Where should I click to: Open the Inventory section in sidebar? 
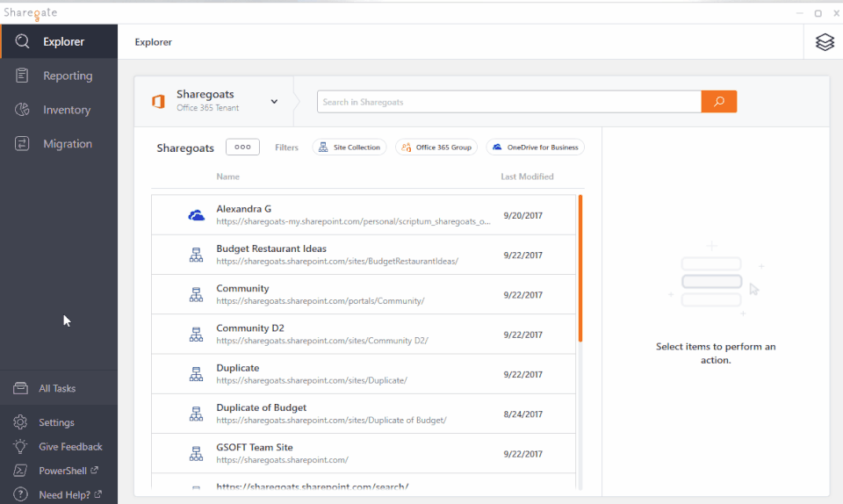59,110
